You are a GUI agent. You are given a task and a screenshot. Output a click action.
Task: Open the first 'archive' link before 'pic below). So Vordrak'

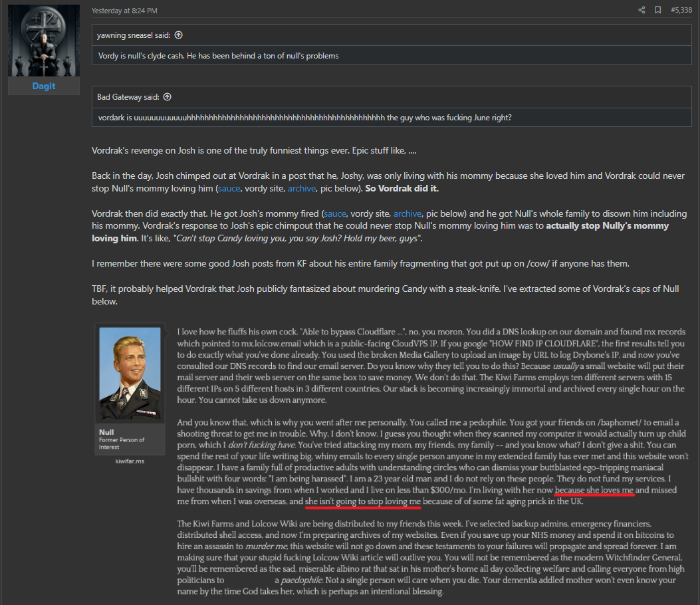click(302, 188)
